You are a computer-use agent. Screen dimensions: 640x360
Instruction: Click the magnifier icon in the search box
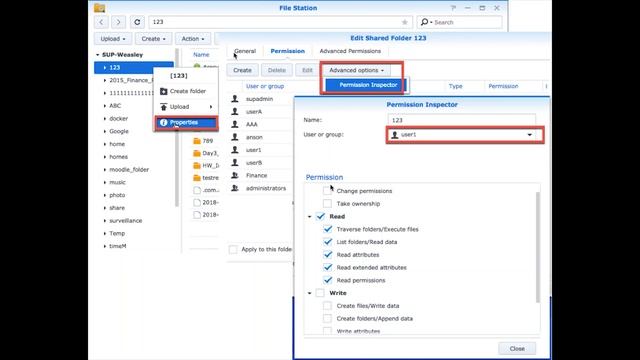(x=424, y=22)
